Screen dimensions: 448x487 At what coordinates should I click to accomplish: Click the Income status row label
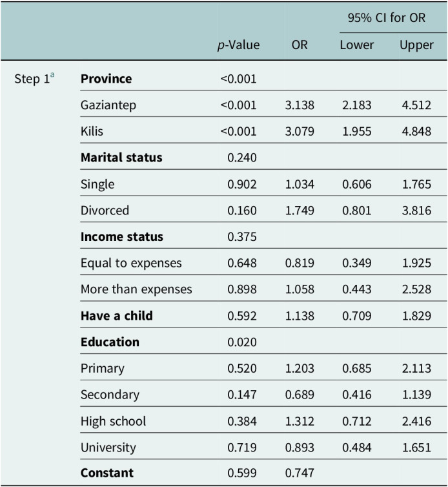pos(122,236)
